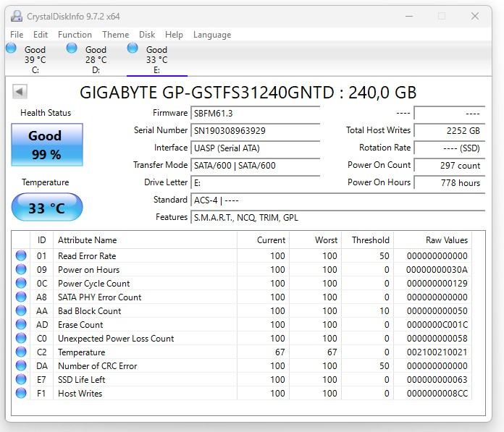Open the File menu
This screenshot has height=432, width=504.
[x=17, y=34]
